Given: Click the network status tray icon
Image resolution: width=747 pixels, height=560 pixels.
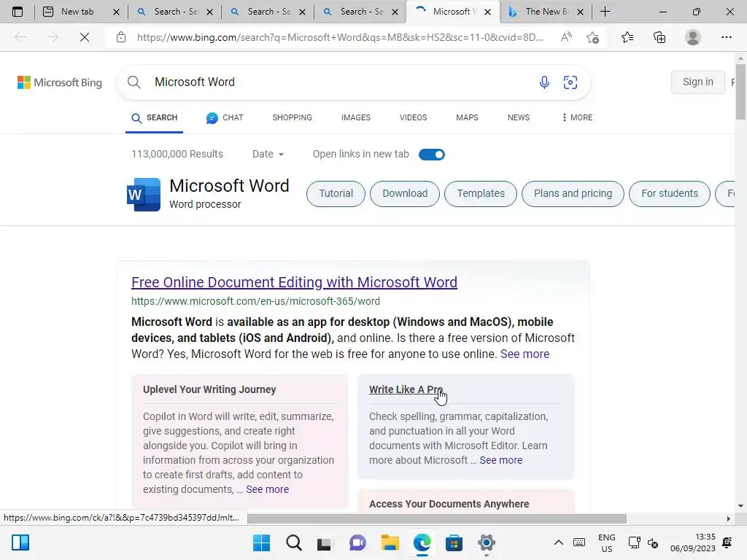Looking at the screenshot, I should pos(634,542).
